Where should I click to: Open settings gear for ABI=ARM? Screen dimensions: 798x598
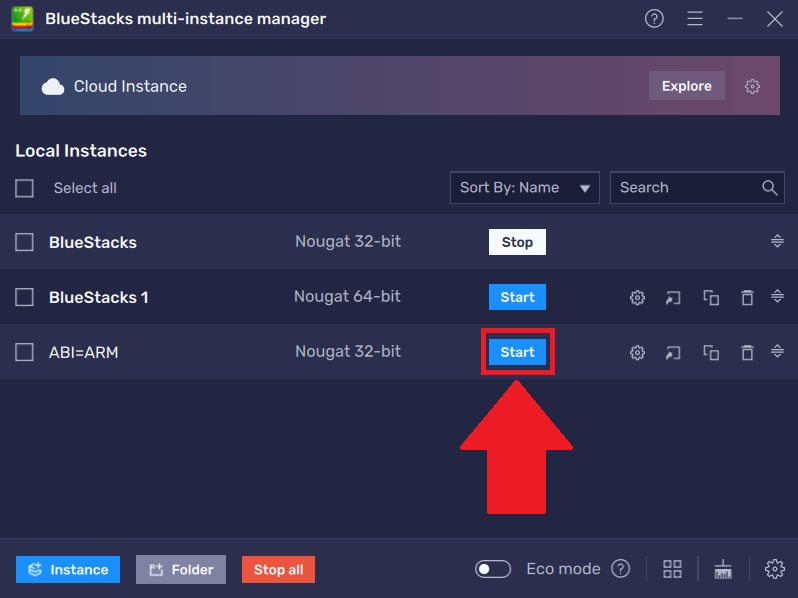637,352
